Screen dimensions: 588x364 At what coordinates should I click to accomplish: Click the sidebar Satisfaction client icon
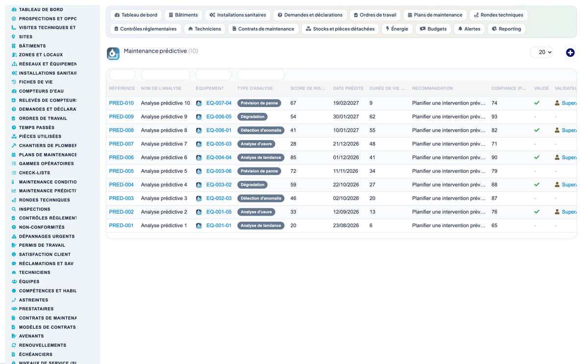pyautogui.click(x=14, y=254)
